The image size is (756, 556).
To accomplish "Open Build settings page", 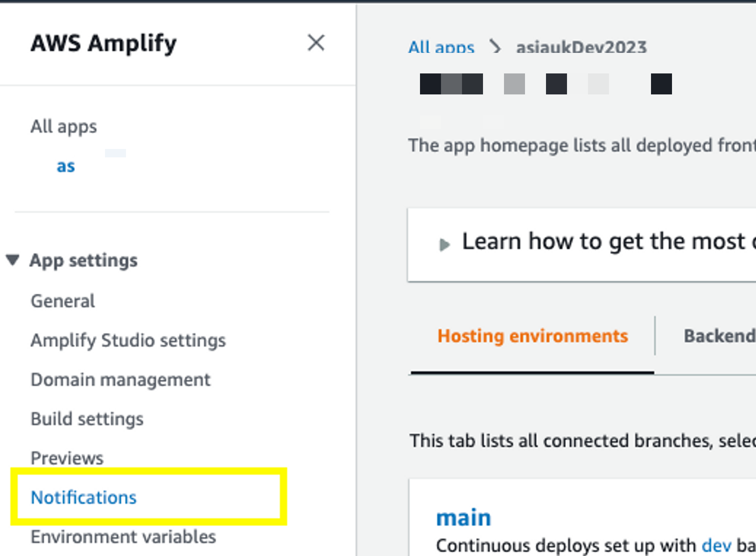I will 87,419.
